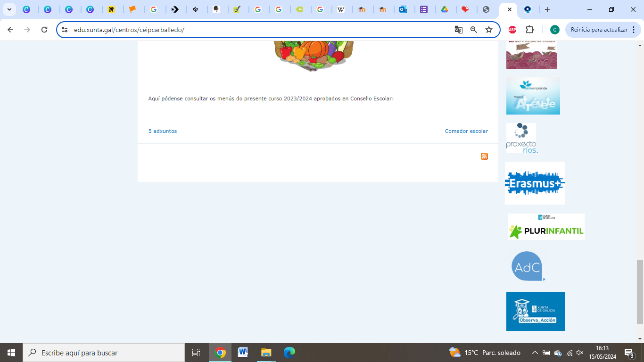Open the Chrome extensions puzzle icon
This screenshot has height=362, width=644.
click(529, 30)
